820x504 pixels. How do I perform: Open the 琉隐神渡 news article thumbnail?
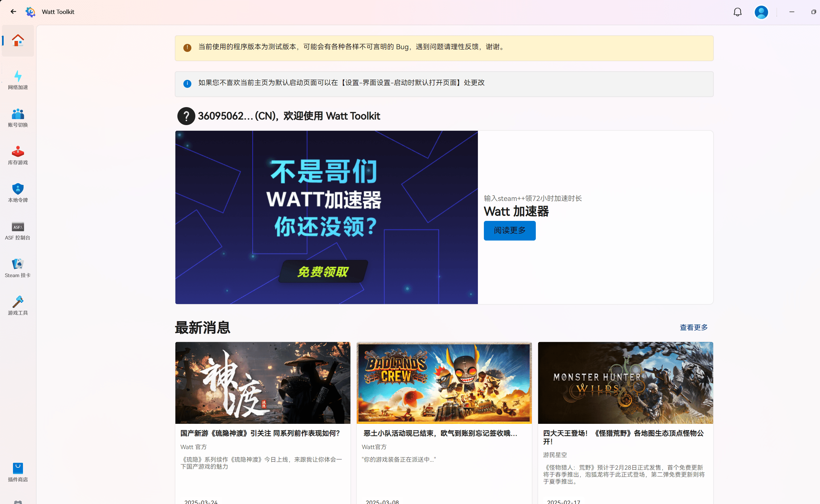(x=263, y=383)
